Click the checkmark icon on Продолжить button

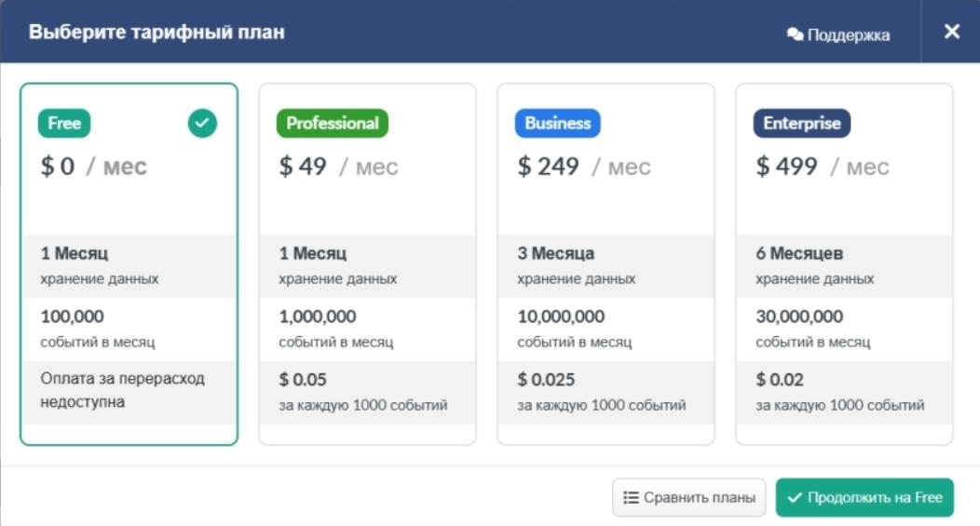[795, 498]
